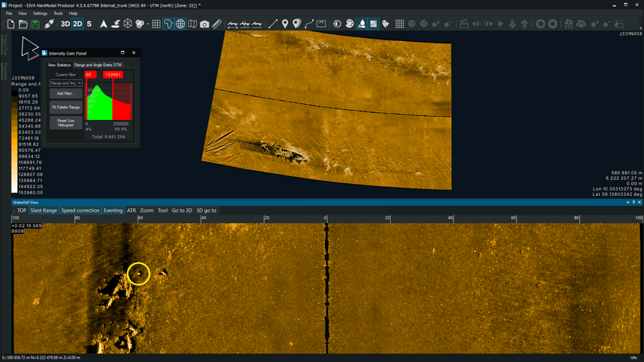Click the open folder icon
This screenshot has width=644, height=362.
[x=23, y=24]
